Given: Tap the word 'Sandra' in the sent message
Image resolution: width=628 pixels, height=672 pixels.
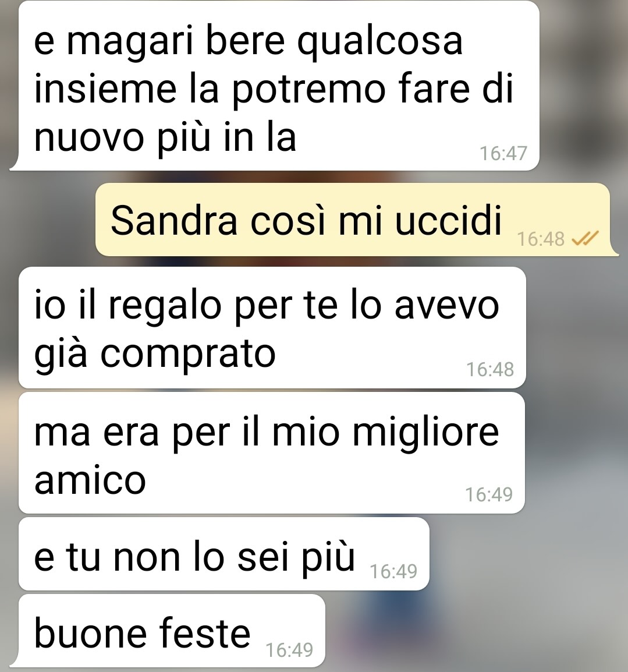Looking at the screenshot, I should pos(174,220).
